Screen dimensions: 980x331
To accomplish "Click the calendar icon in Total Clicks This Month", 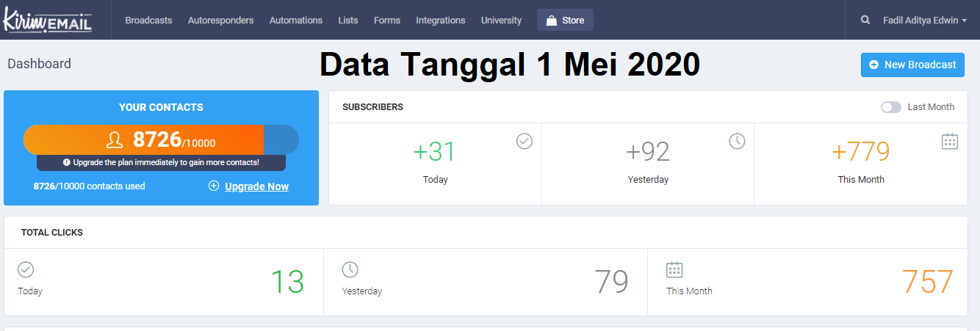I will click(674, 269).
